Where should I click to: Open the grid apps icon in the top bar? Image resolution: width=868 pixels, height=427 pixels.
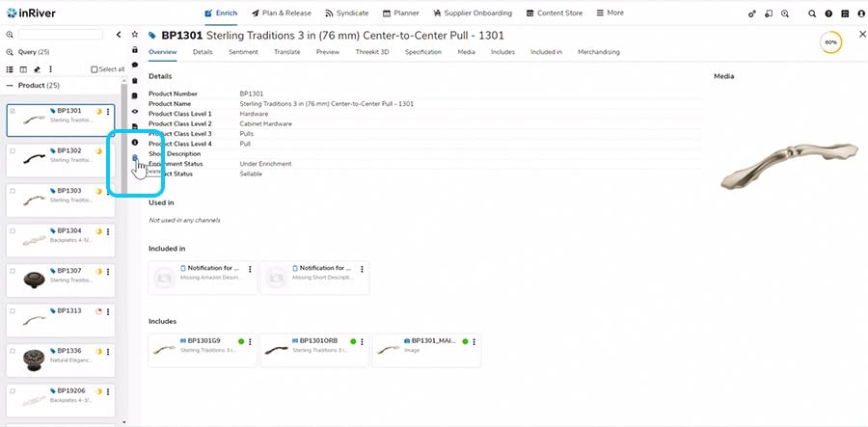pyautogui.click(x=845, y=13)
